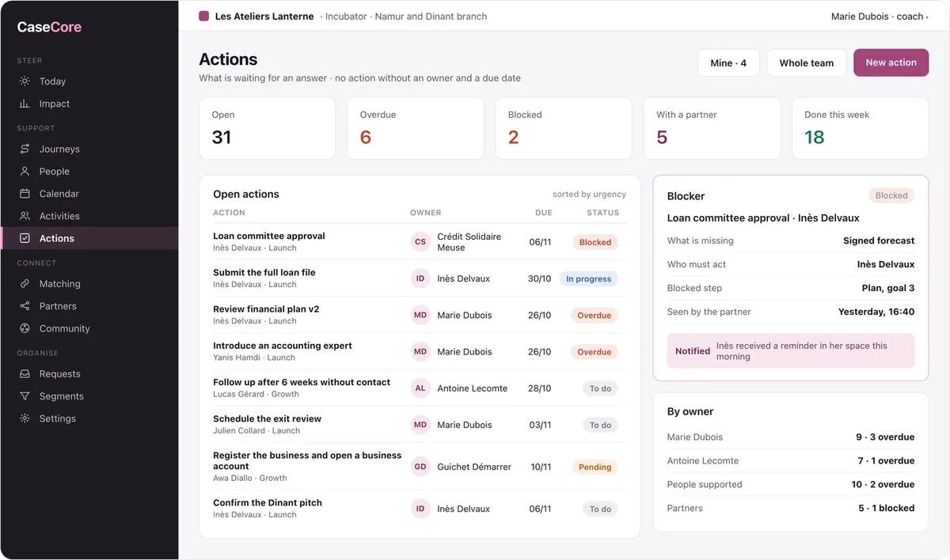Click the In progress status badge
This screenshot has height=560, width=950.
click(588, 278)
